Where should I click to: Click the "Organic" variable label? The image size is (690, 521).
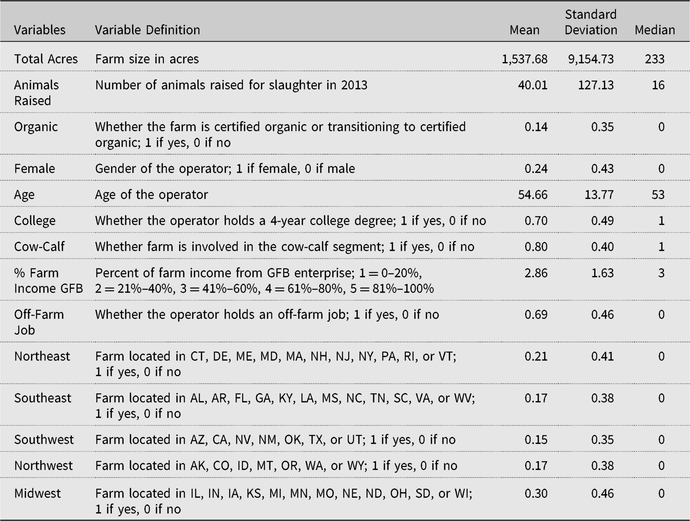(x=36, y=126)
